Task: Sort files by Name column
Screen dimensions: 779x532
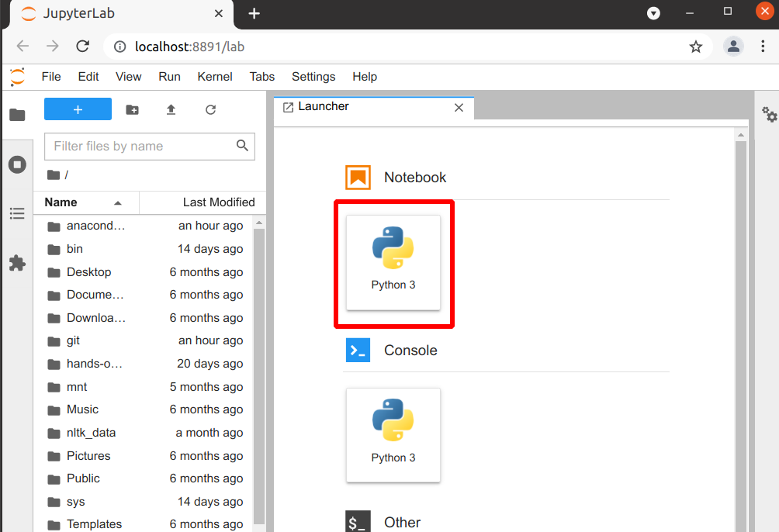Action: (x=86, y=202)
